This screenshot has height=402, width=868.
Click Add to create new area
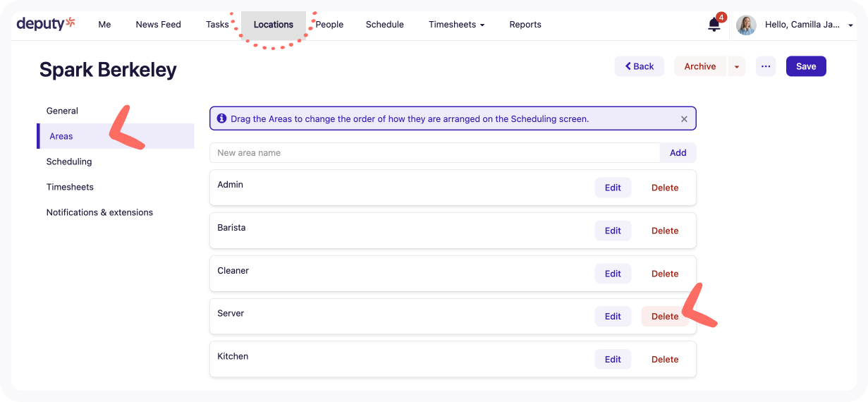coord(678,153)
